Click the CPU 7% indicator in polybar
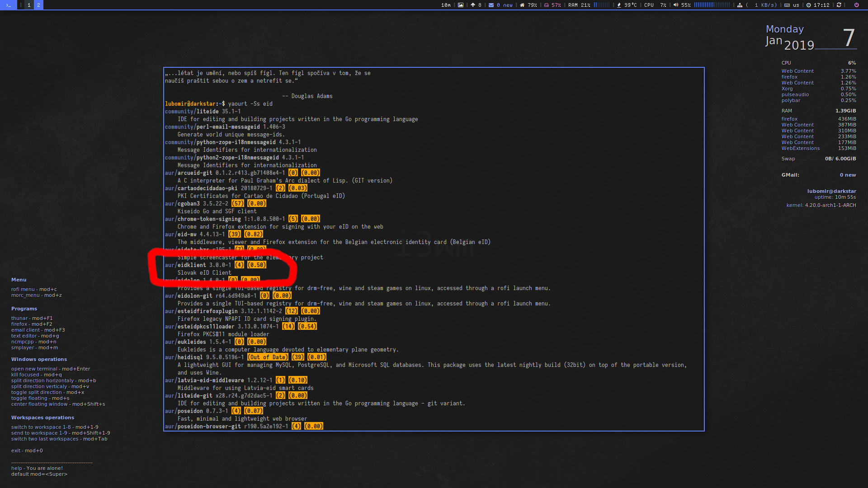This screenshot has height=488, width=868. coord(655,5)
